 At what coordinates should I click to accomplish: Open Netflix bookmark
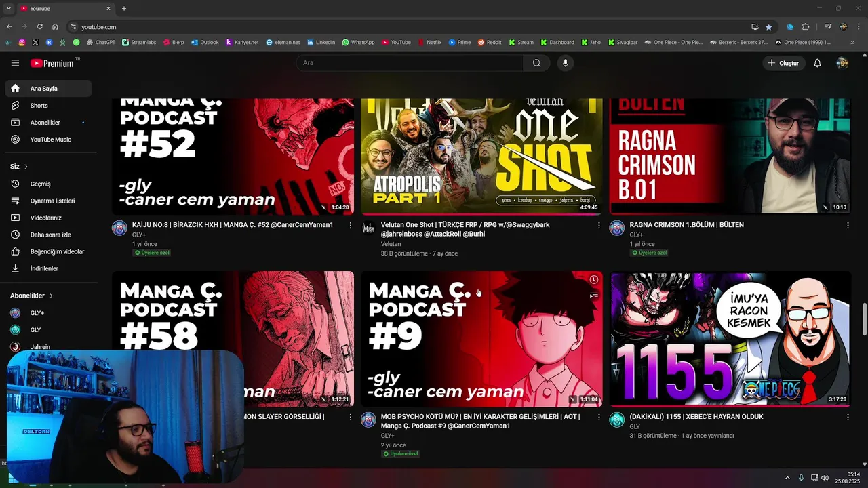click(429, 42)
